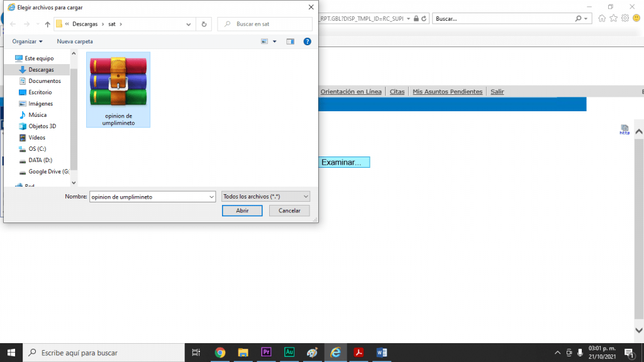Select the opinion de umplimineto archive file
This screenshot has width=644, height=362.
[x=118, y=89]
